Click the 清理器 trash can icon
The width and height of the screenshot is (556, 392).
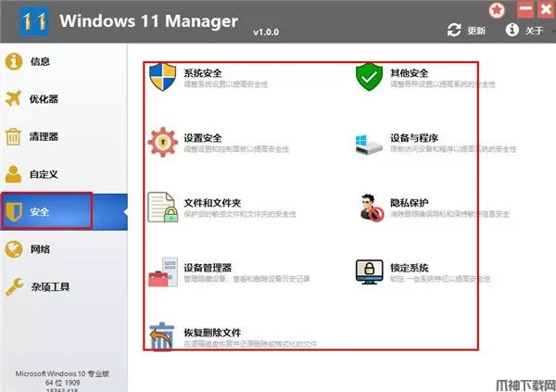coord(13,136)
